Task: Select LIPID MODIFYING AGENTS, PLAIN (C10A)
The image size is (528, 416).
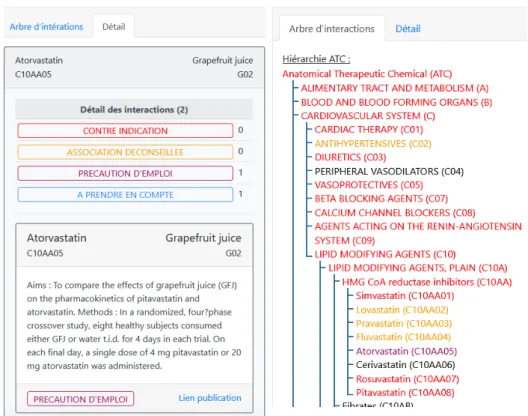Action: point(418,268)
